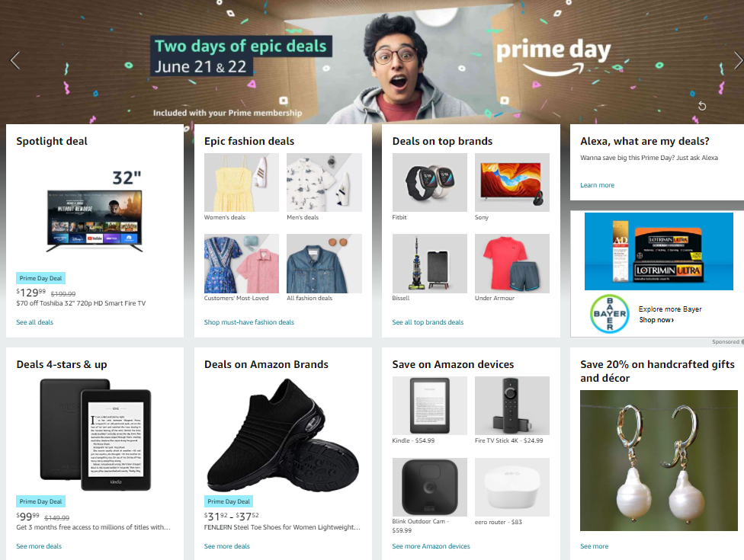This screenshot has width=744, height=560.
Task: Click the next banner arrow on the right
Action: [x=738, y=60]
